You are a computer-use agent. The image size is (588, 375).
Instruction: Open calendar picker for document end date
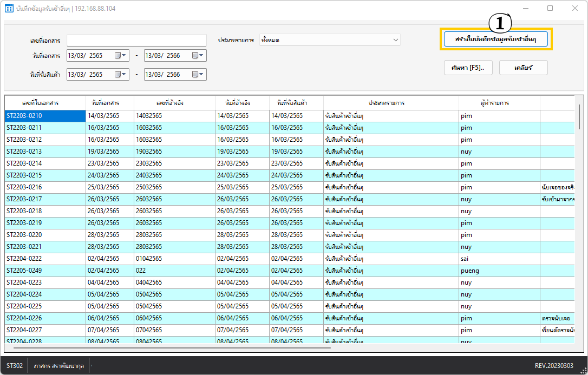point(198,55)
